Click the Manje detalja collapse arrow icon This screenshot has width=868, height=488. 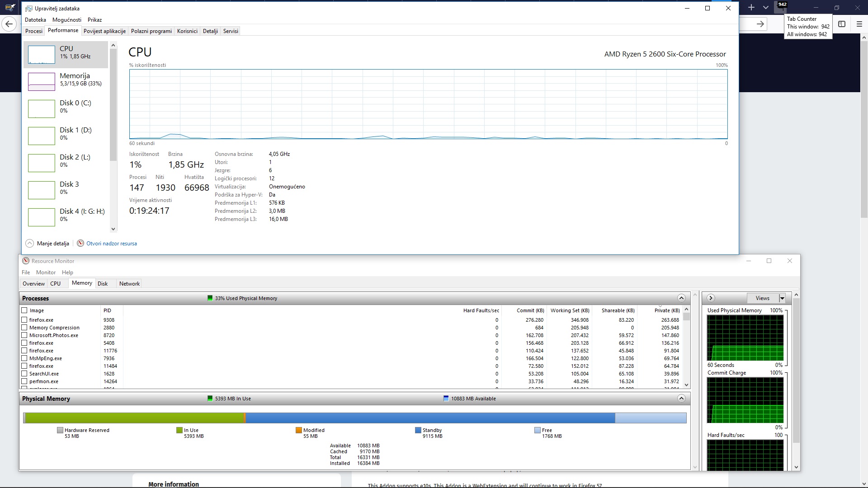(x=30, y=244)
